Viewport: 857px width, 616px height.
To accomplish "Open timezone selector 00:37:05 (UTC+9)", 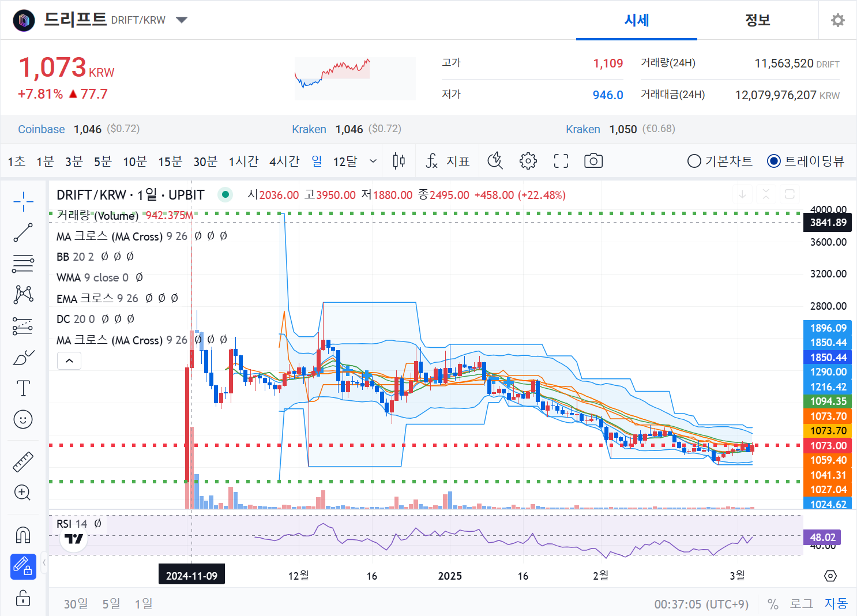I will point(701,604).
